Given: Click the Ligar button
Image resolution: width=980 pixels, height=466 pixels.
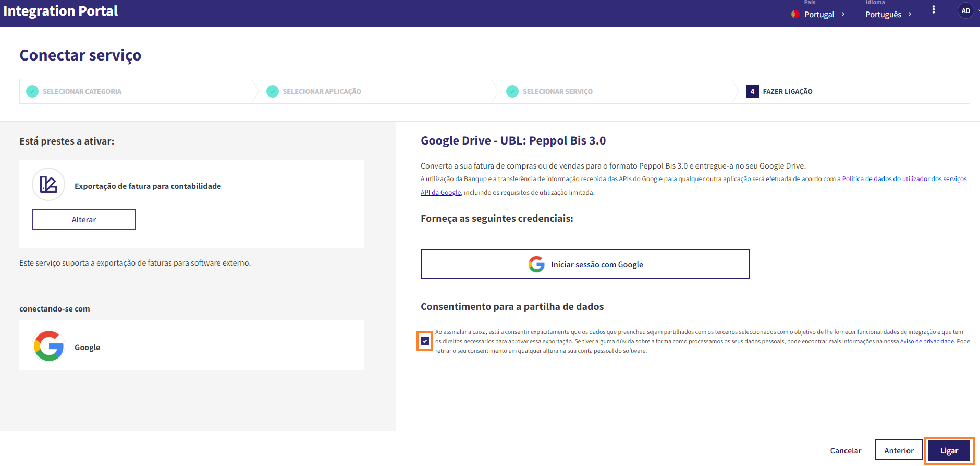Looking at the screenshot, I should pyautogui.click(x=949, y=451).
